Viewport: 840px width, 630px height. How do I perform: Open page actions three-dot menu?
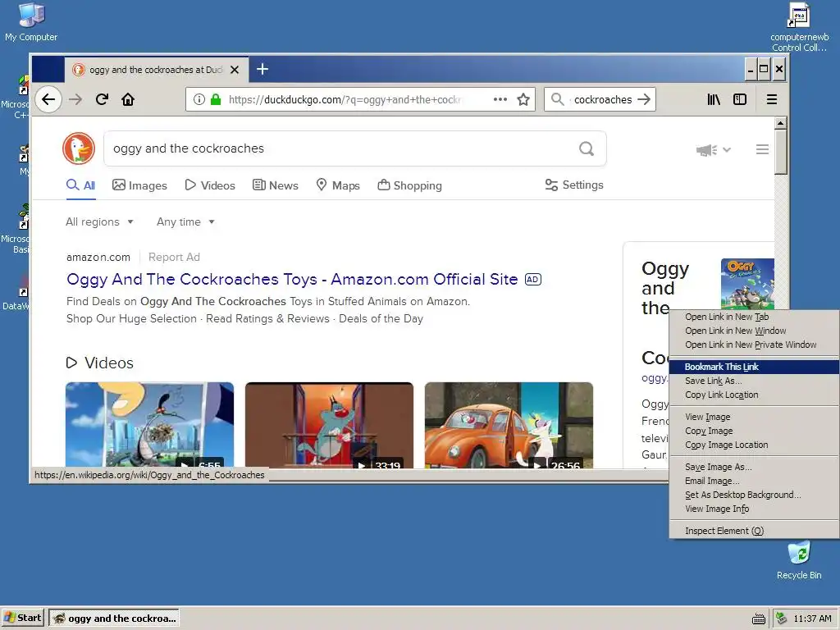click(x=500, y=99)
